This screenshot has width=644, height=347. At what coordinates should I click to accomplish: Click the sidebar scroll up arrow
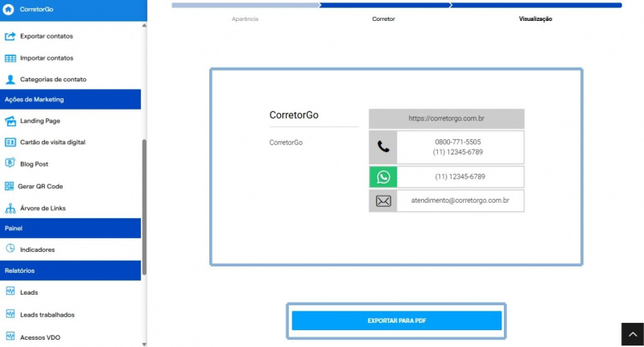(x=144, y=26)
